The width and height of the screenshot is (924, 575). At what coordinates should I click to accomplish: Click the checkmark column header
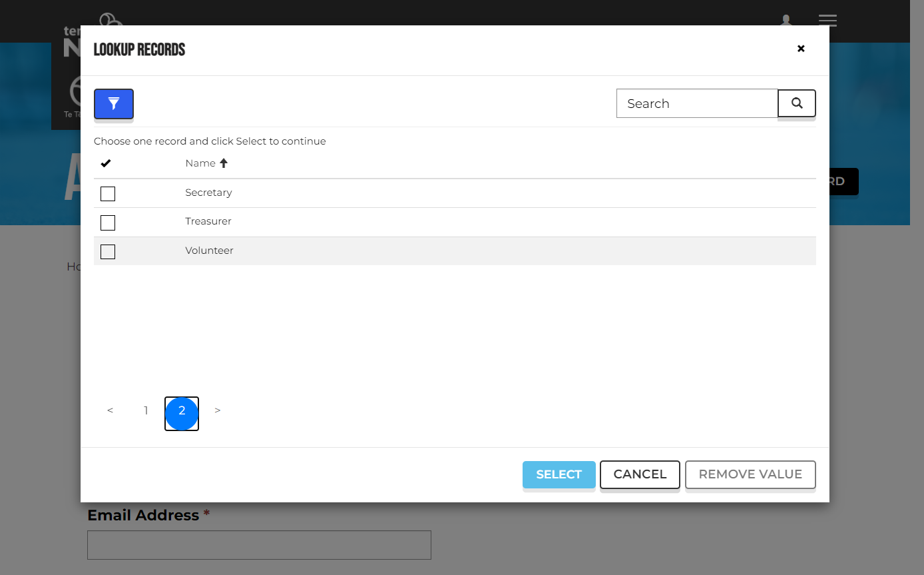pyautogui.click(x=106, y=163)
